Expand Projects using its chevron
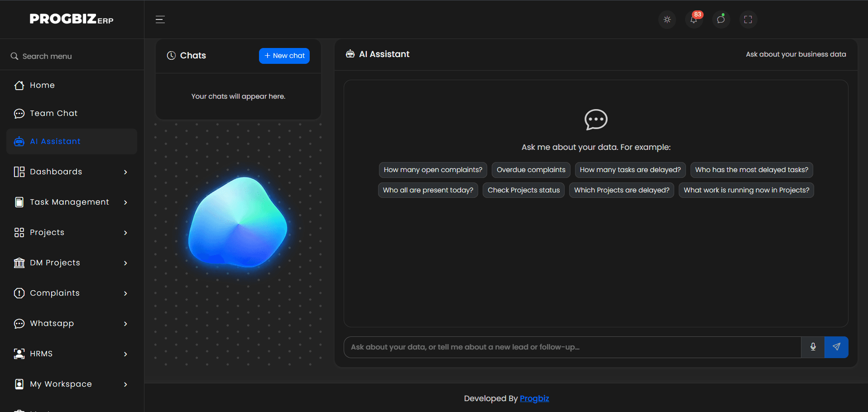Viewport: 868px width, 412px height. pos(125,233)
